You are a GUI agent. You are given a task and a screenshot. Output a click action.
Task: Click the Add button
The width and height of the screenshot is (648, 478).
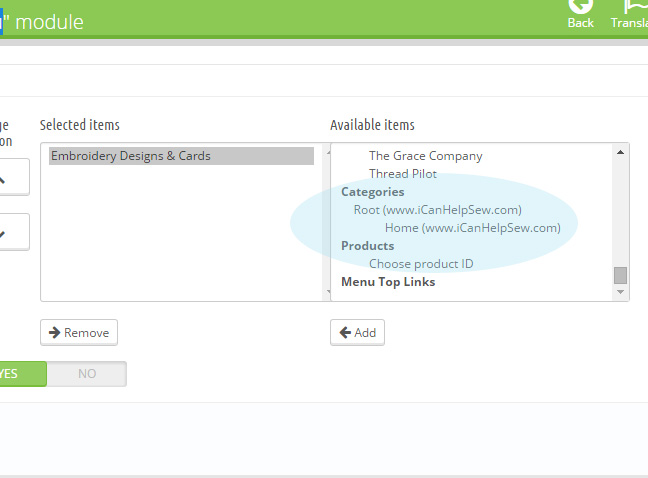click(357, 333)
